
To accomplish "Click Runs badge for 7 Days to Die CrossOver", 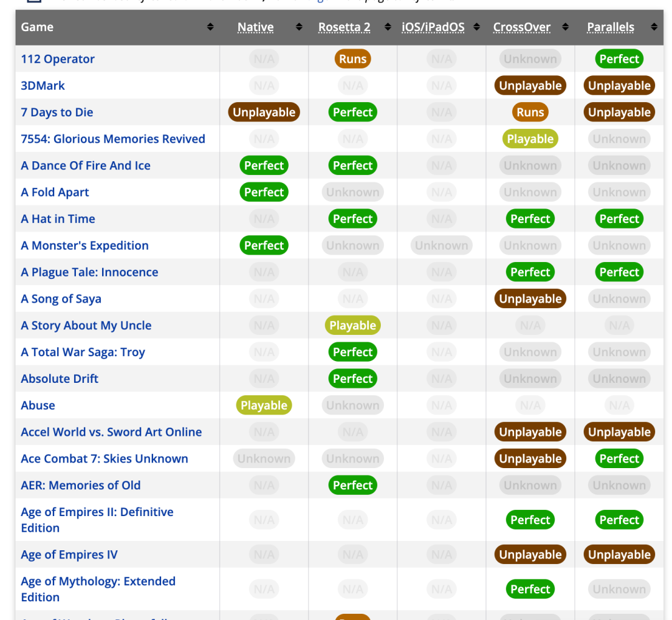I will coord(530,112).
